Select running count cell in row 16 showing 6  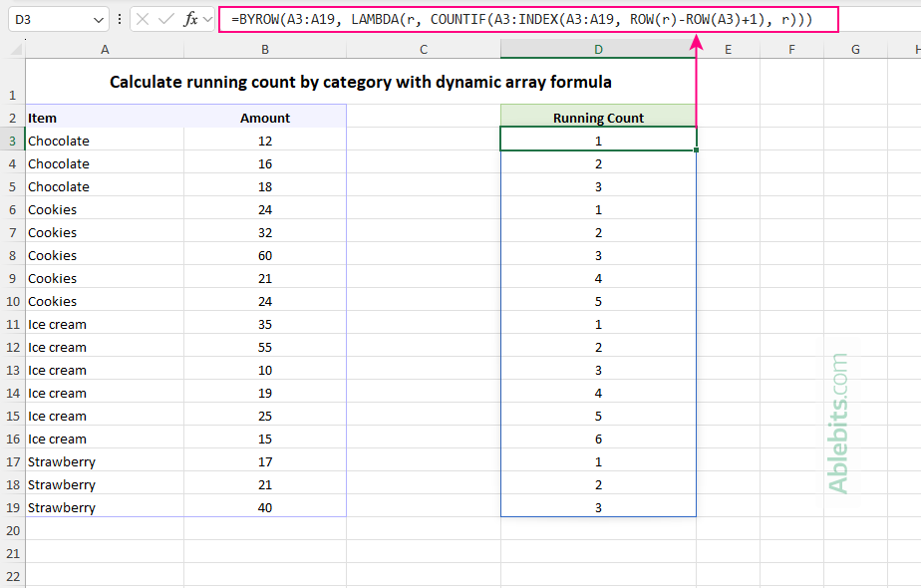coord(598,439)
